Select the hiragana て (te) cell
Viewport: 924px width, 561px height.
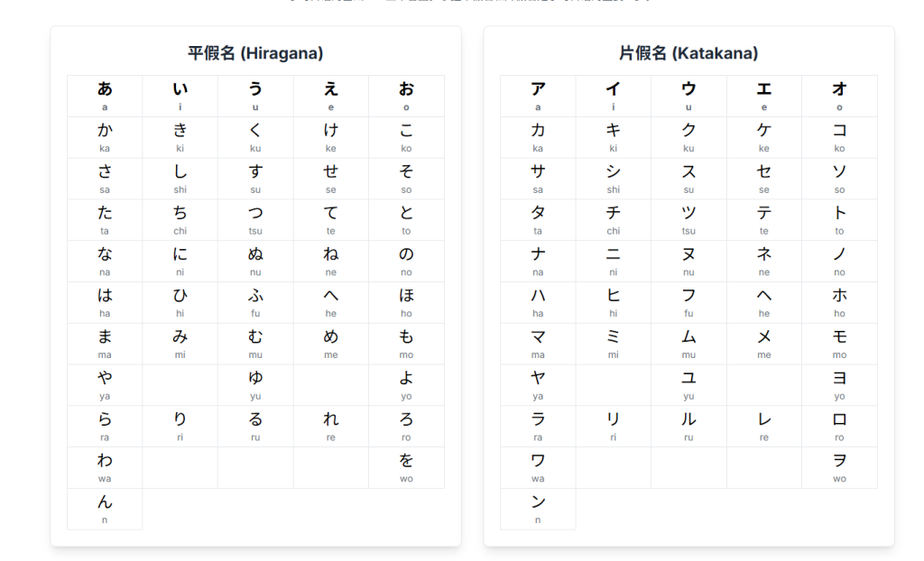click(x=331, y=219)
